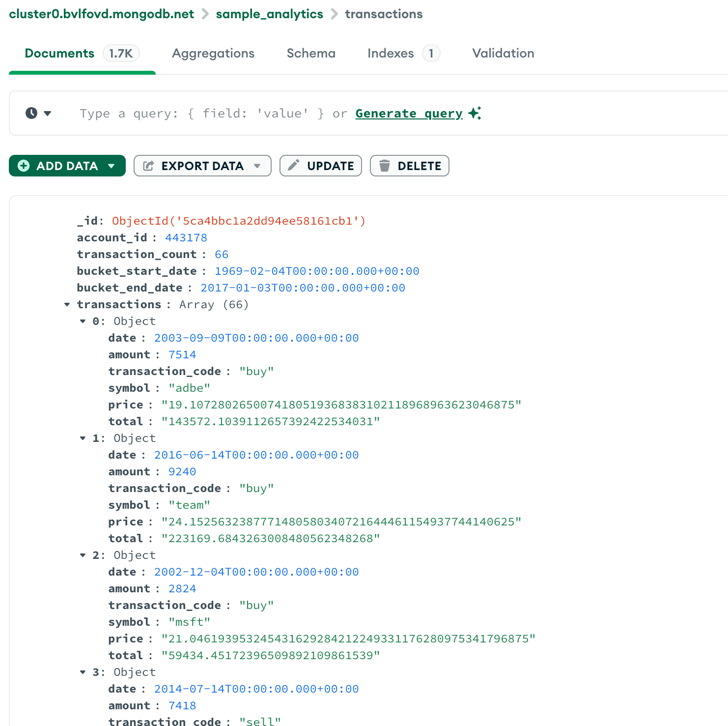Viewport: 728px width, 726px height.
Task: Click the plus icon on Add Data
Action: pos(24,166)
